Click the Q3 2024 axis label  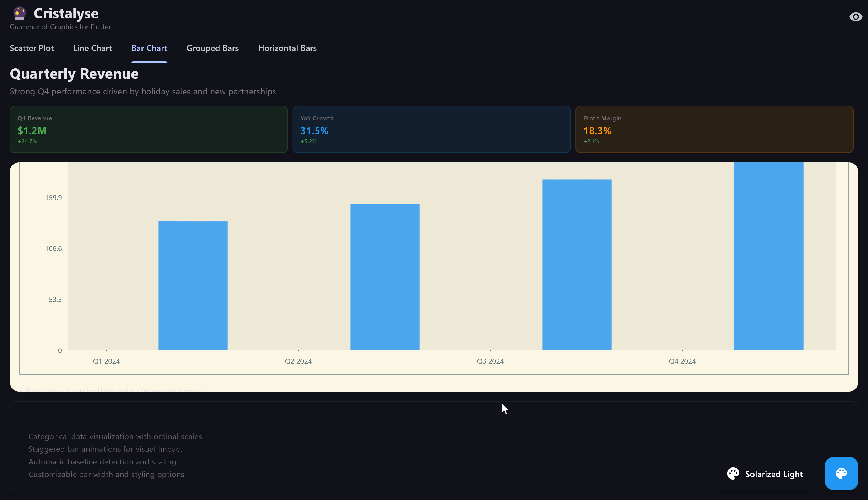pyautogui.click(x=490, y=361)
